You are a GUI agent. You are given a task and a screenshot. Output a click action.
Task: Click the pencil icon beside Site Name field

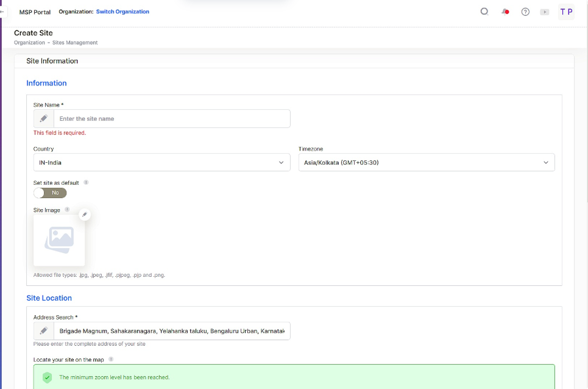(x=43, y=118)
